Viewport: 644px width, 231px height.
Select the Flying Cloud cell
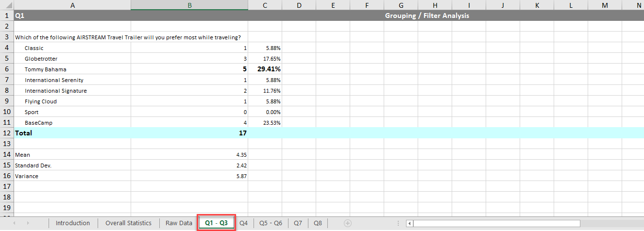(72, 101)
